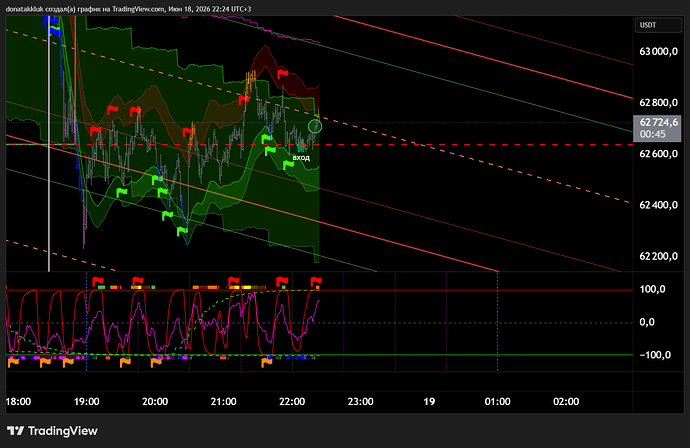Click the rightmost orange flag below oscillator

[267, 363]
